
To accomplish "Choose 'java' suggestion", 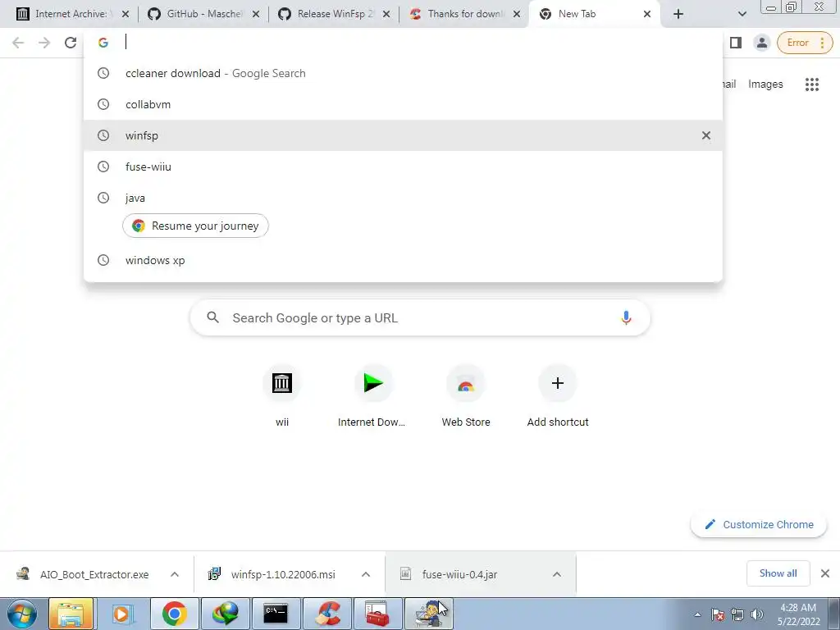I will pyautogui.click(x=403, y=198).
